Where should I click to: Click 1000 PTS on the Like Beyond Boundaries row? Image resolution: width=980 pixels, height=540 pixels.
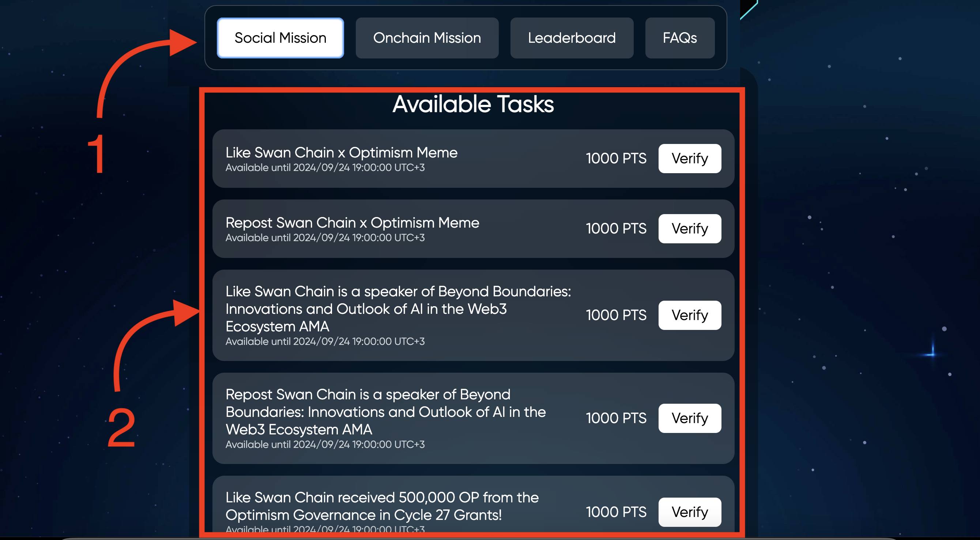[616, 315]
